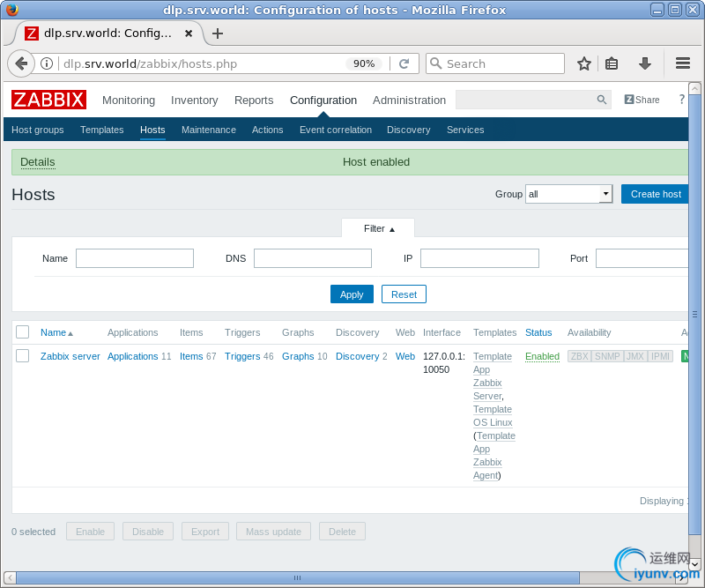Screen dimensions: 705x588
Task: Go to Services submenu
Action: (465, 130)
